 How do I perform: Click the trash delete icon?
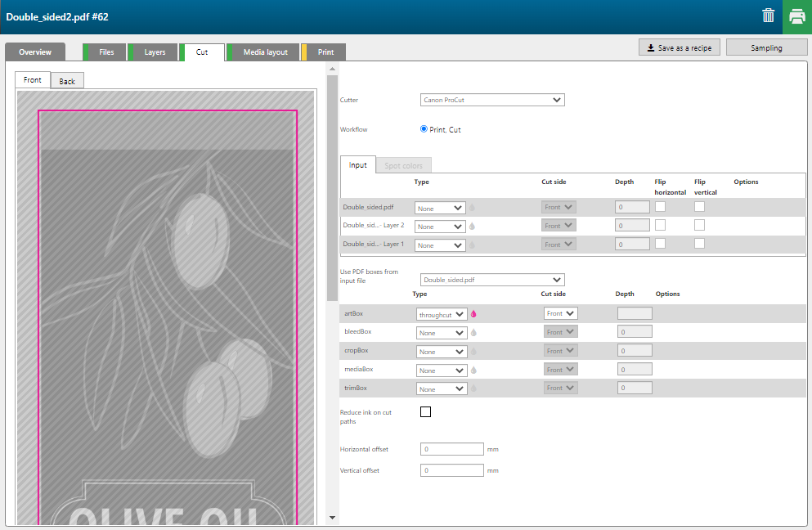(768, 16)
